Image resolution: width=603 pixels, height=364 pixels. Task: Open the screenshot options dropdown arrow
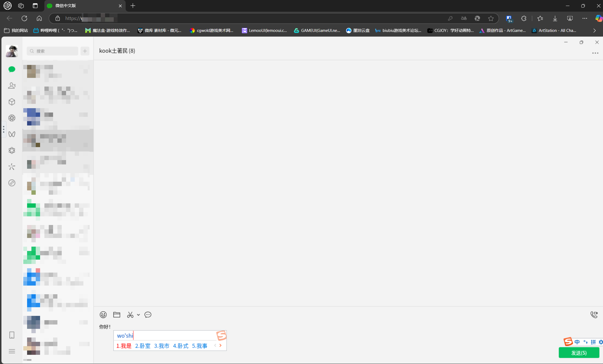pos(139,315)
